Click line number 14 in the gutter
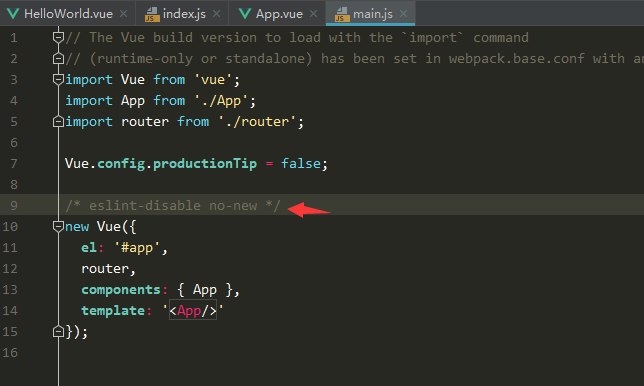 pos(10,310)
